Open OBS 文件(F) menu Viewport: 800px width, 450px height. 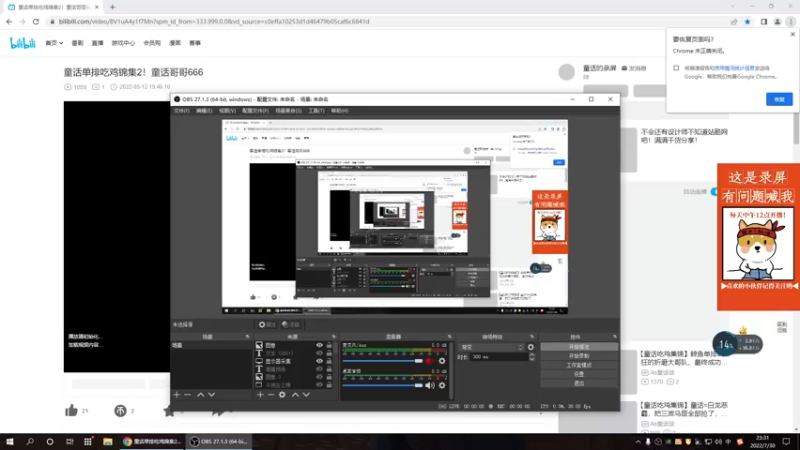click(182, 111)
